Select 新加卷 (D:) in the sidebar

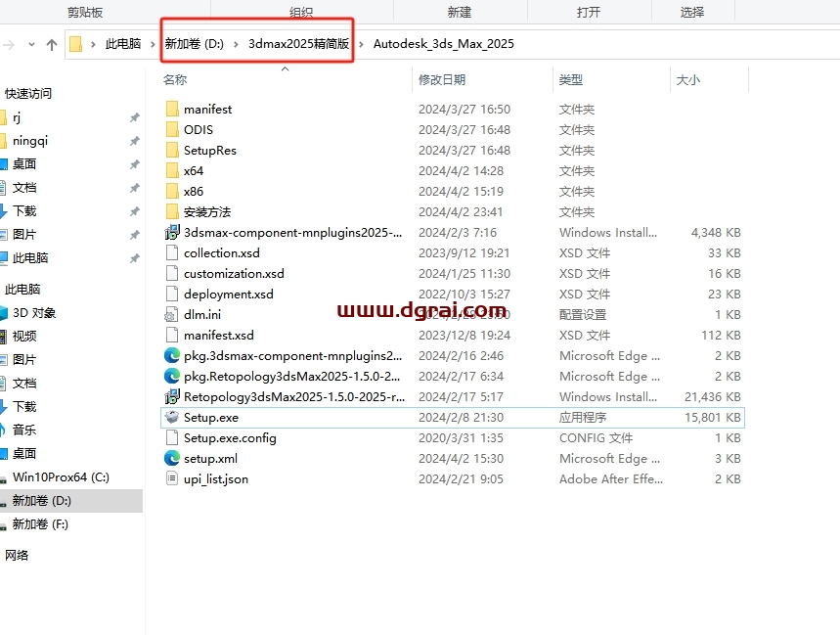pyautogui.click(x=42, y=501)
